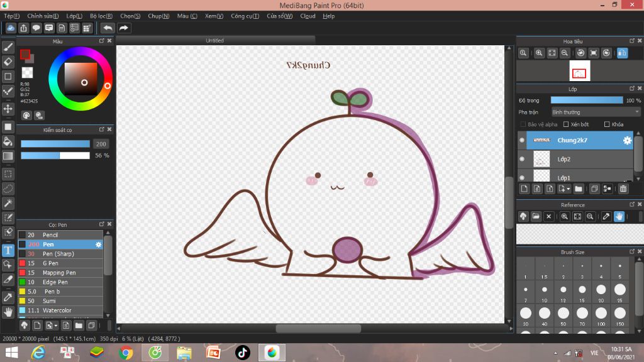Select the Brush tool in left toolbar

(8, 47)
